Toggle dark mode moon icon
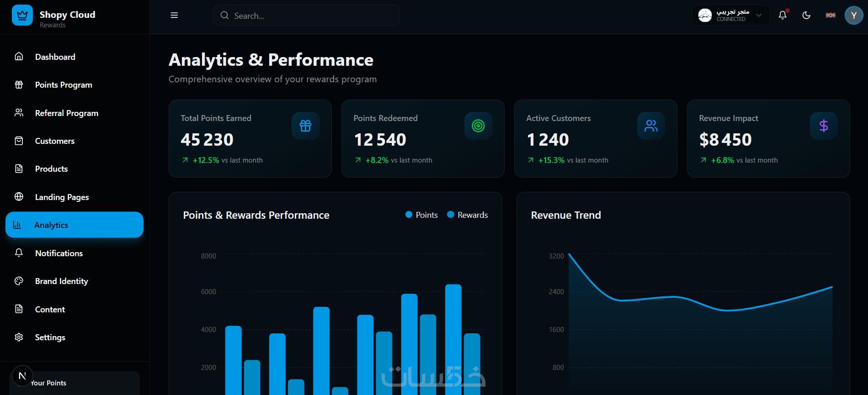This screenshot has width=868, height=395. click(x=806, y=15)
